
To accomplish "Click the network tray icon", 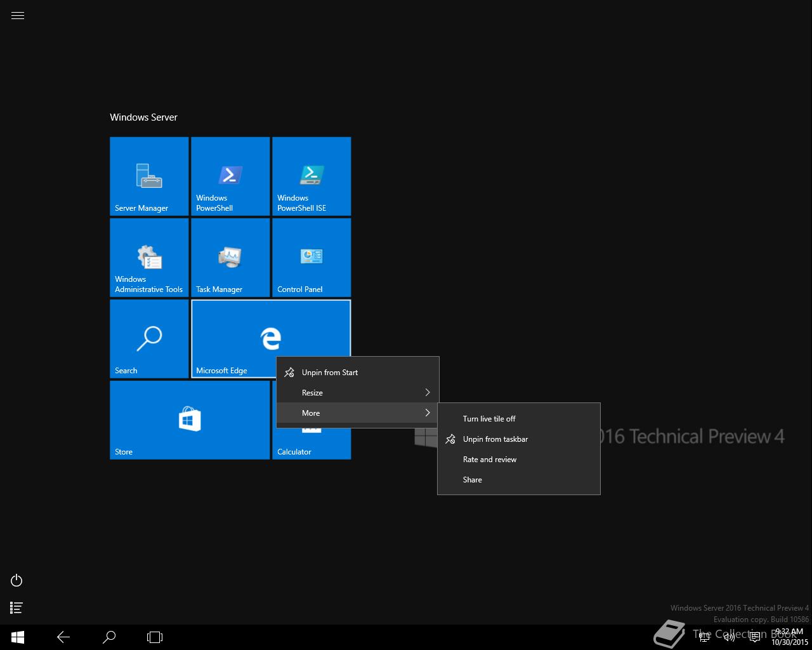I will click(704, 637).
